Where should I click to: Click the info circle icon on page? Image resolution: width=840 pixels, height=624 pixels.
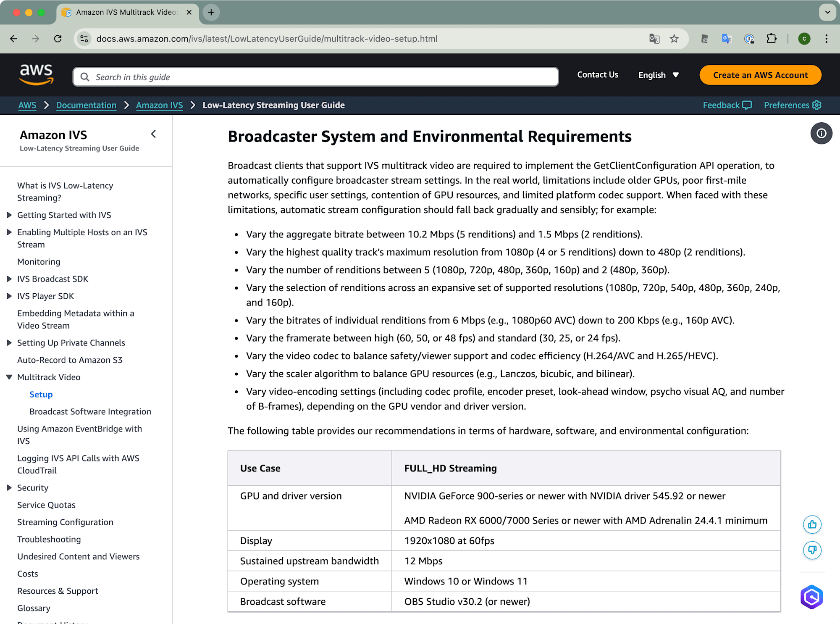pyautogui.click(x=822, y=134)
